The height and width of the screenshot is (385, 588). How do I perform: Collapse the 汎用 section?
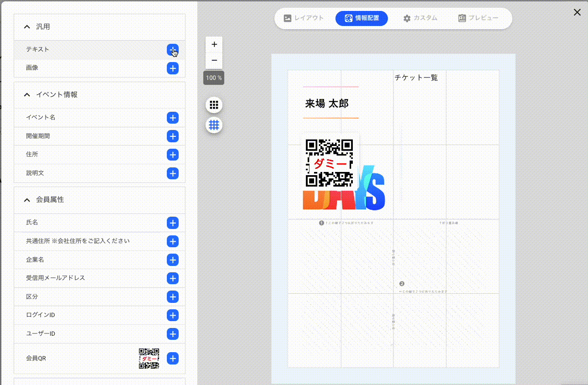point(27,27)
